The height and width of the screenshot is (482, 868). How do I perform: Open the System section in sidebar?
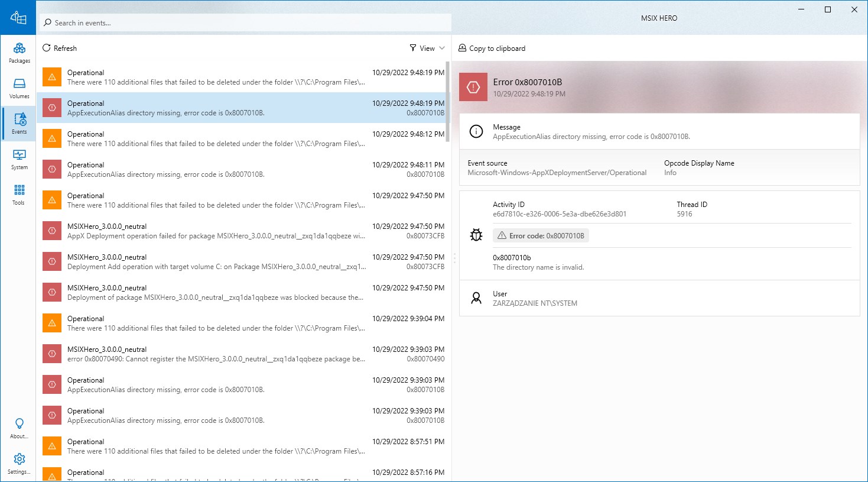pyautogui.click(x=19, y=159)
